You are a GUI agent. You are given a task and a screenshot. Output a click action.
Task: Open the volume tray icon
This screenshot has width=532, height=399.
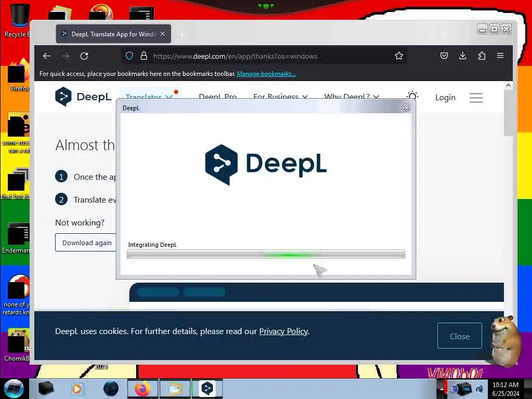(480, 389)
